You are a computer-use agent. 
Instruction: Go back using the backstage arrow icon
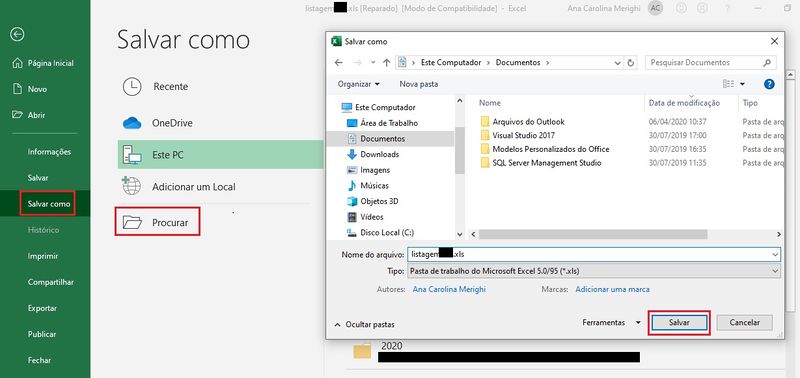point(17,34)
